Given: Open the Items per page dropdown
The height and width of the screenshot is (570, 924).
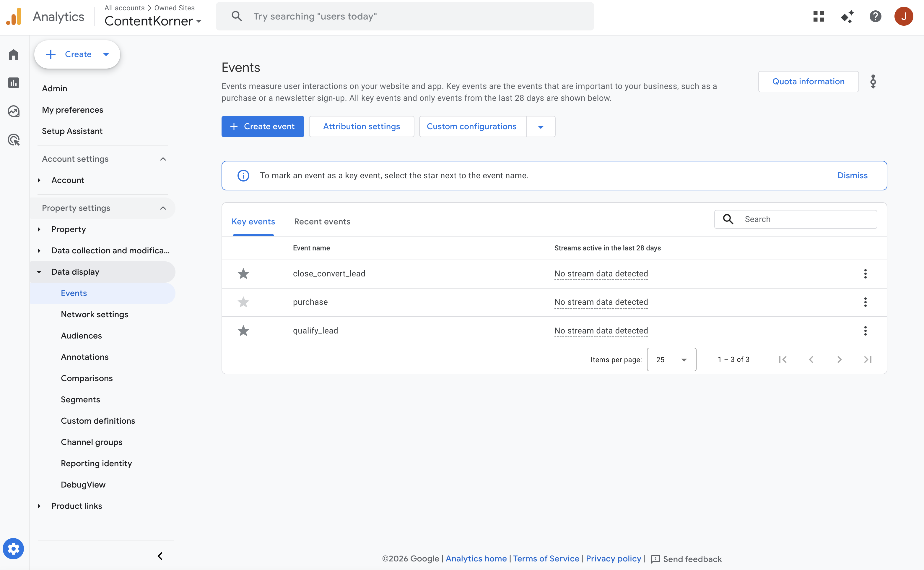Looking at the screenshot, I should click(671, 359).
